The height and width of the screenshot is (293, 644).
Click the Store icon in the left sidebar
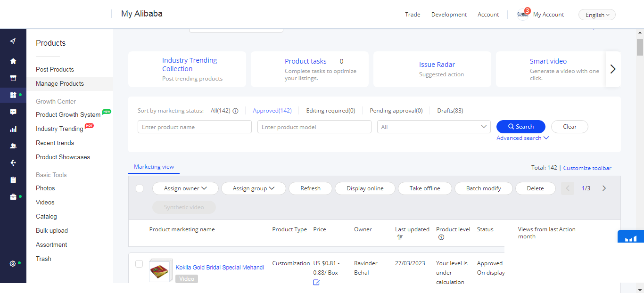tap(13, 78)
